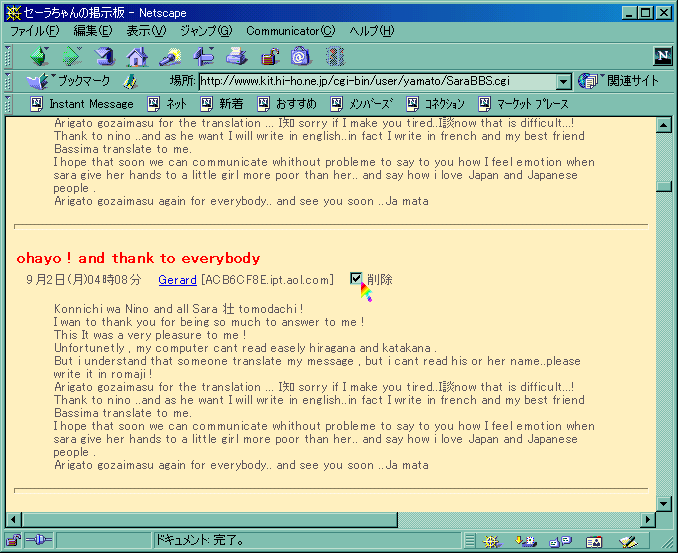Click the post date 9月2日(月)04時08分
Screen dimensions: 678x553
click(x=84, y=280)
